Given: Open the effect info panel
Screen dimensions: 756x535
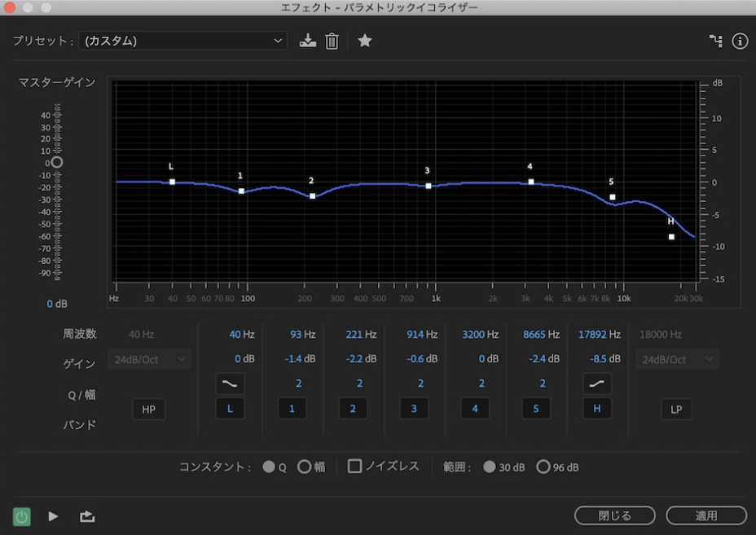Looking at the screenshot, I should [740, 41].
